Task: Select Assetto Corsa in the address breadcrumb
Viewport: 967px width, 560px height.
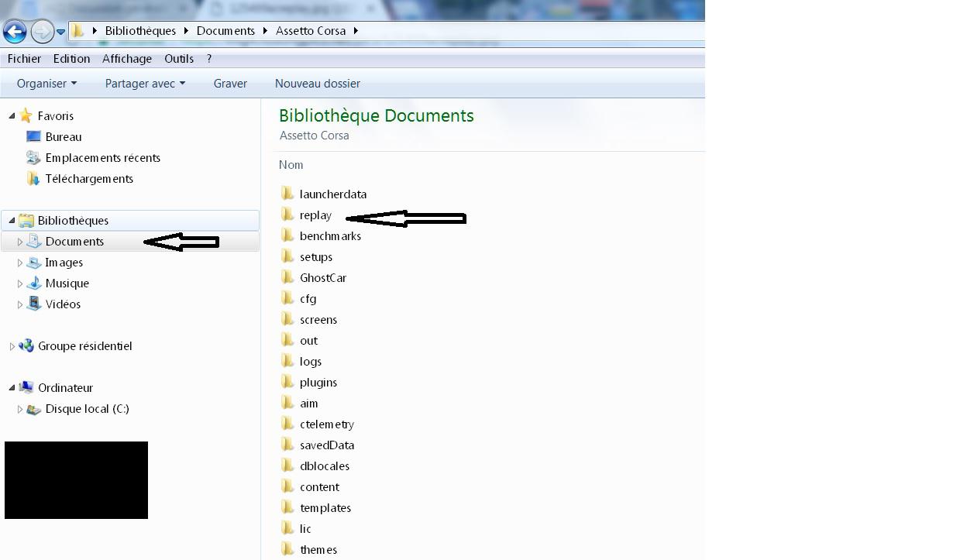Action: click(311, 31)
